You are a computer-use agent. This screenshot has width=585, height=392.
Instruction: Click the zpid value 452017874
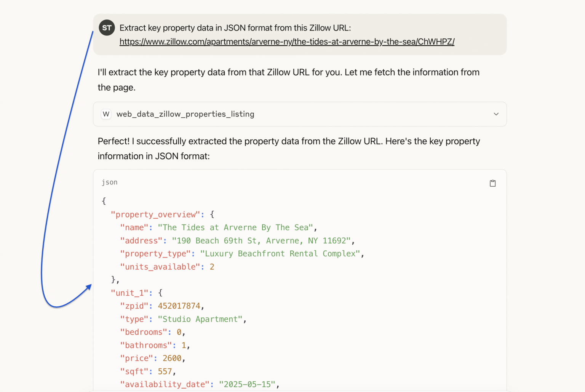(179, 306)
